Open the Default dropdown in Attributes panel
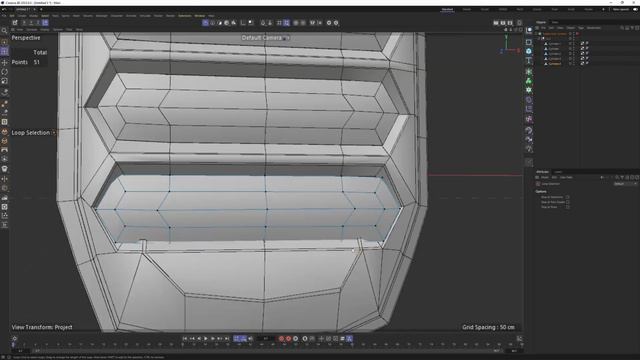640x360 pixels. (625, 184)
